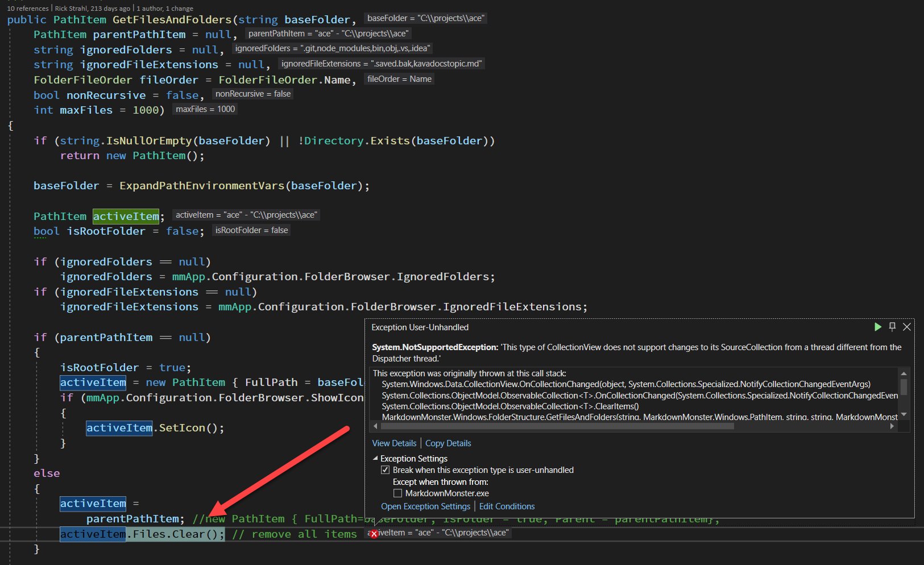Click the call stack vertical scrollbar thumb
The image size is (924, 565).
[x=904, y=387]
